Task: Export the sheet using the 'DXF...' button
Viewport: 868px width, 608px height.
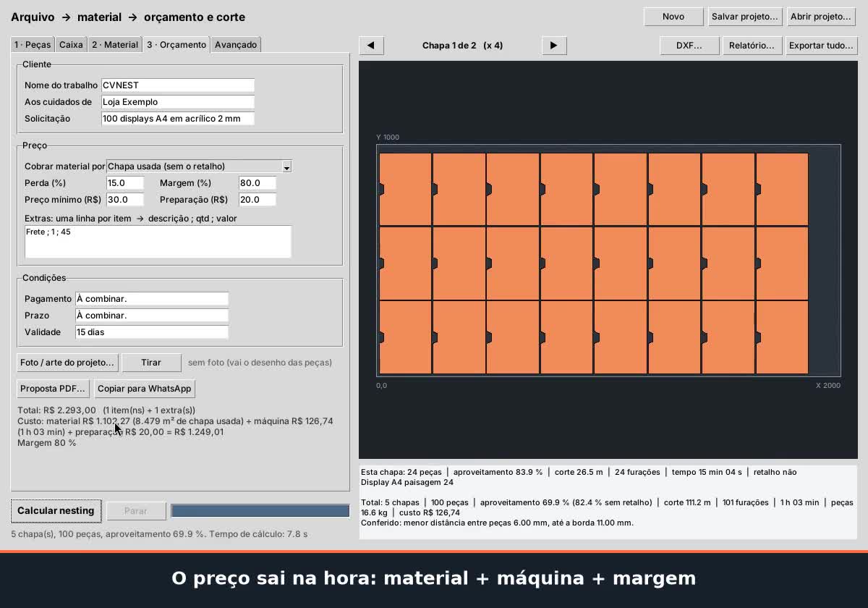Action: click(x=689, y=45)
